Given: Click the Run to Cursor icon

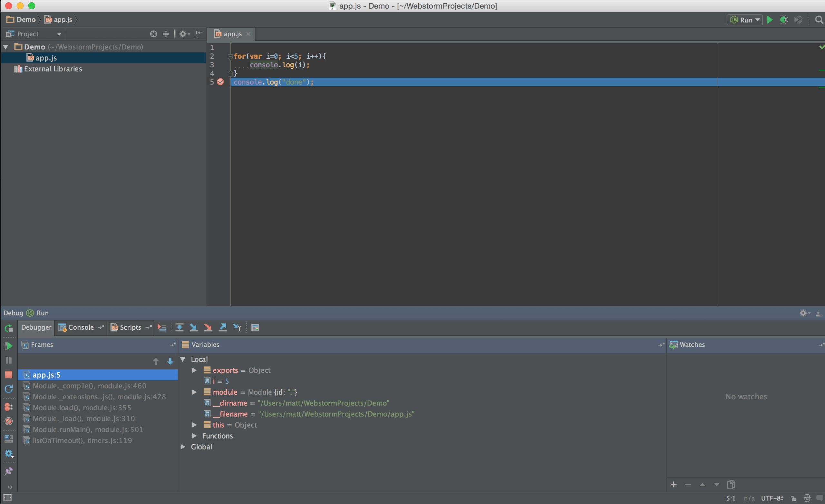Looking at the screenshot, I should coord(237,327).
